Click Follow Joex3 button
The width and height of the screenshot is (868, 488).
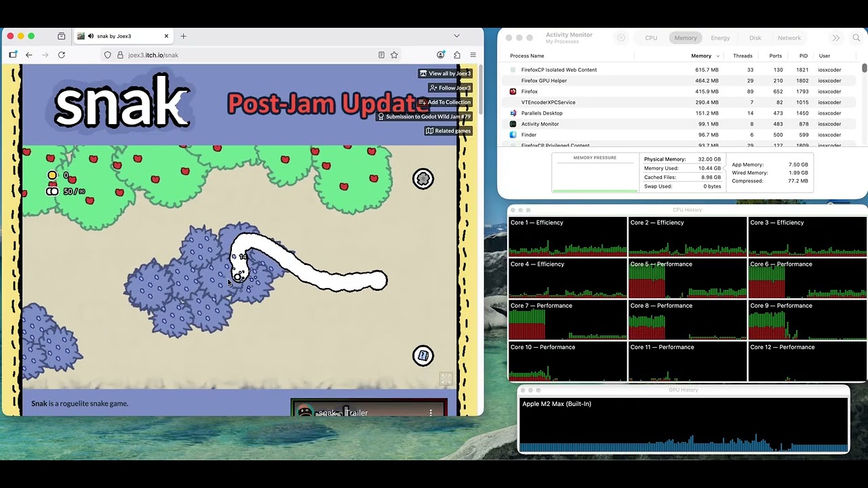pos(450,87)
